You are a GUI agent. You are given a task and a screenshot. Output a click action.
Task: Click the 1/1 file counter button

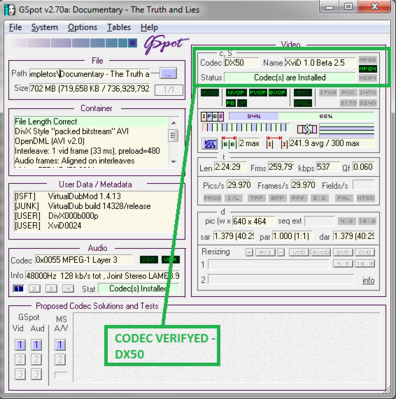click(169, 90)
